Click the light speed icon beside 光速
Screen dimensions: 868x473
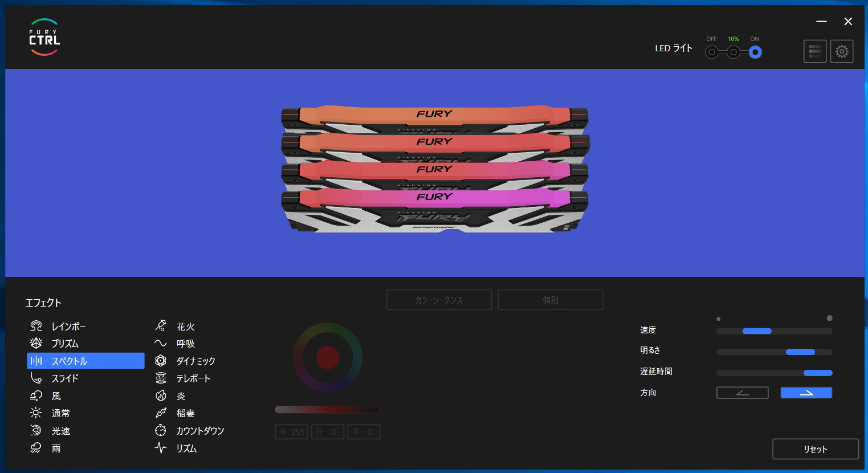[36, 430]
